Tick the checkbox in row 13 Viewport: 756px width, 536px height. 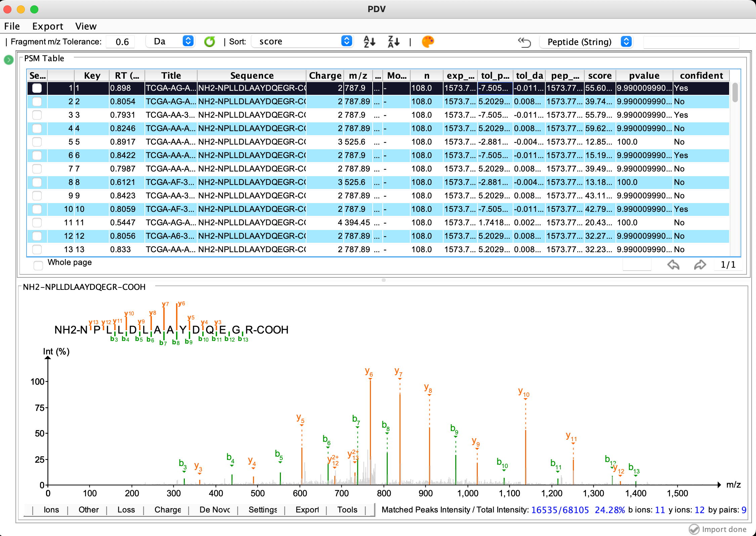(x=37, y=250)
